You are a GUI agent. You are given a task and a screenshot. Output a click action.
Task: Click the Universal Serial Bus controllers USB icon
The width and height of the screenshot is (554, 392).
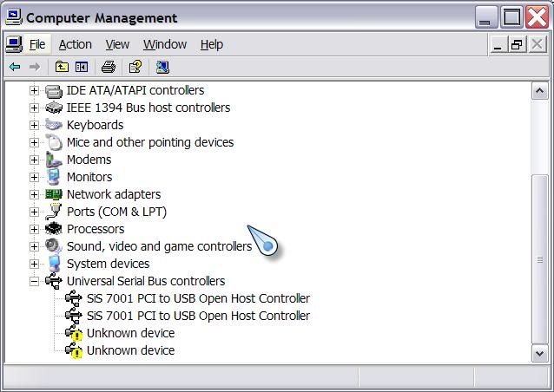54,281
